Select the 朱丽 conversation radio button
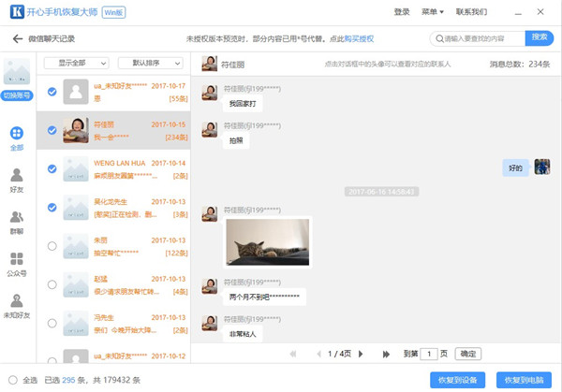The height and width of the screenshot is (392, 562). (52, 246)
